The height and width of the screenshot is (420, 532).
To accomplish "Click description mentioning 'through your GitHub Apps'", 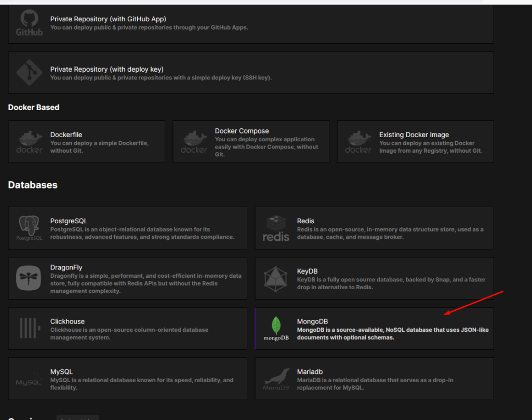I will coord(149,28).
